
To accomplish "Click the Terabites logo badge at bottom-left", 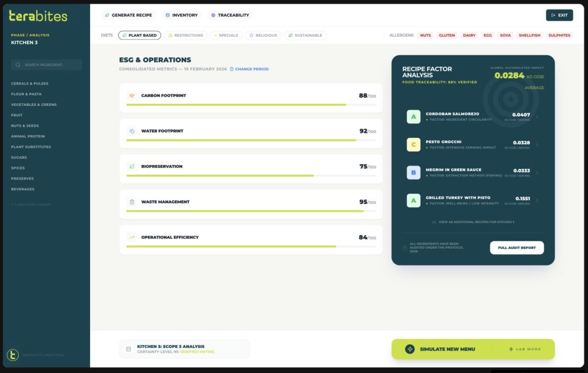I will pyautogui.click(x=13, y=355).
